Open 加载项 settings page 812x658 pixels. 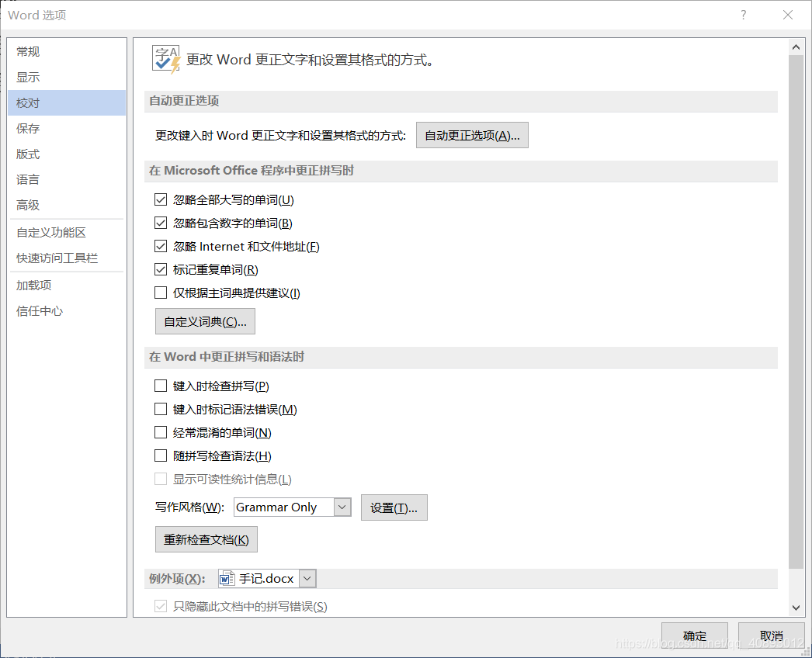point(67,286)
